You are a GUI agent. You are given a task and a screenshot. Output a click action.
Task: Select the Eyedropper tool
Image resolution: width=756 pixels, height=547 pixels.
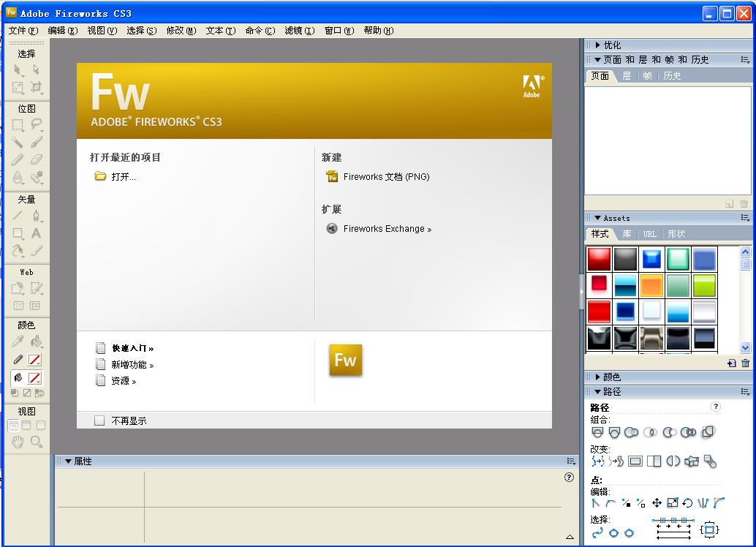point(18,342)
